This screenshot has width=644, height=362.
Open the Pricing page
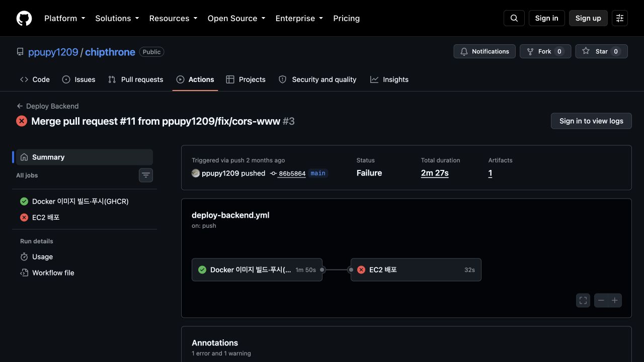(x=347, y=18)
